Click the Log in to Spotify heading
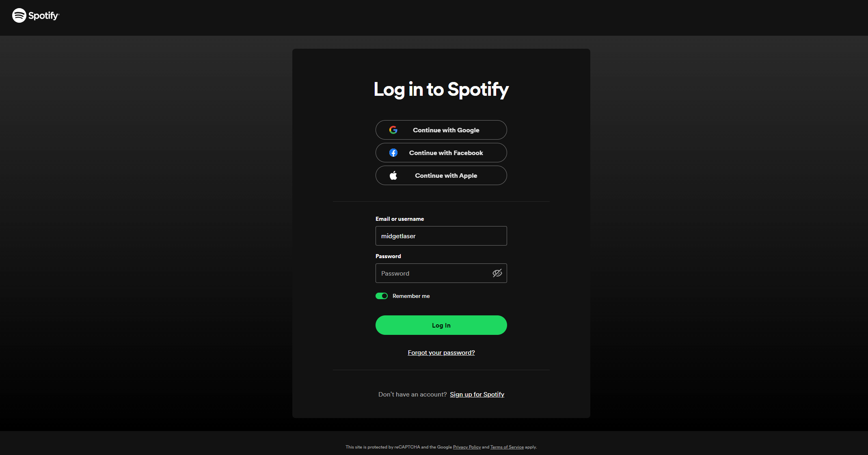Image resolution: width=868 pixels, height=455 pixels. click(x=441, y=89)
